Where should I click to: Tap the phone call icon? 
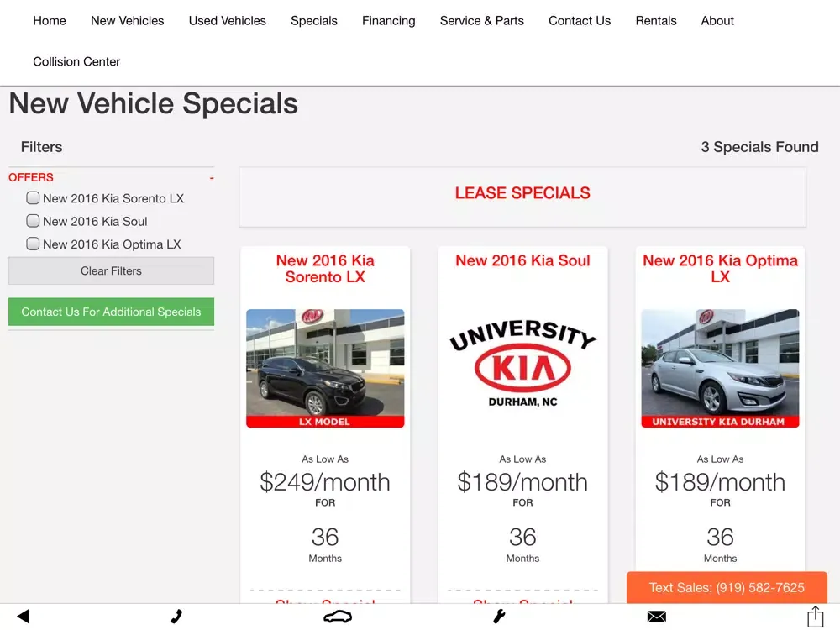coord(176,616)
